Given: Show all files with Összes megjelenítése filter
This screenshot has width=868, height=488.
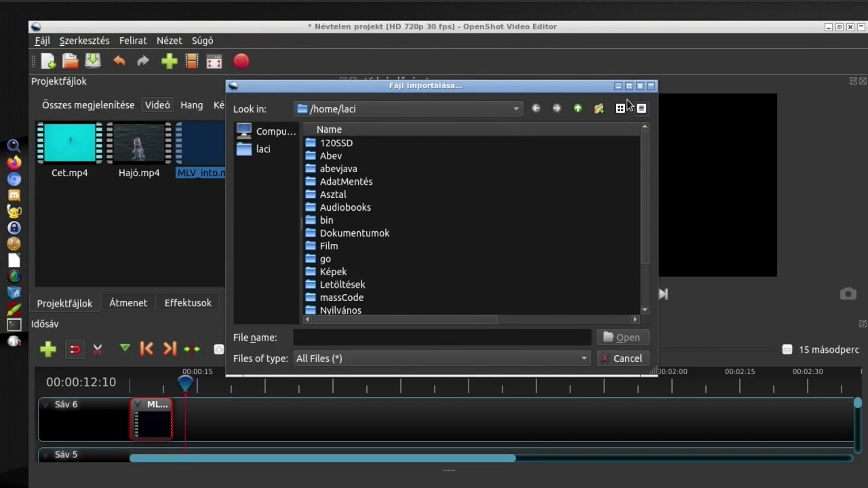Looking at the screenshot, I should (x=88, y=105).
